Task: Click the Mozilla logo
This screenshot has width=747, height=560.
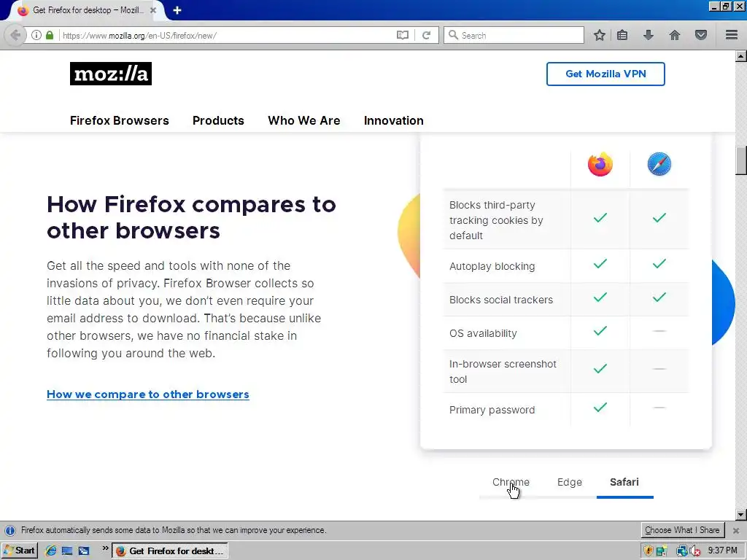Action: (111, 74)
